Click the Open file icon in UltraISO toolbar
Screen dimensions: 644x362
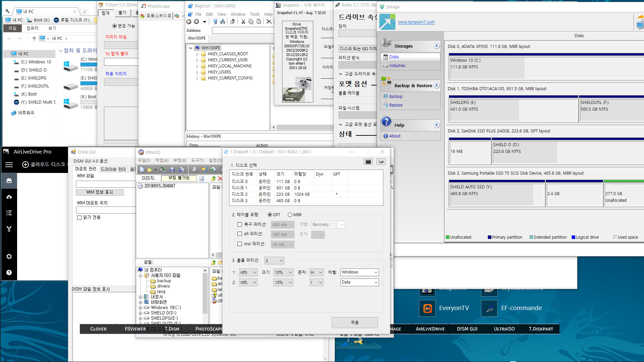point(150,170)
